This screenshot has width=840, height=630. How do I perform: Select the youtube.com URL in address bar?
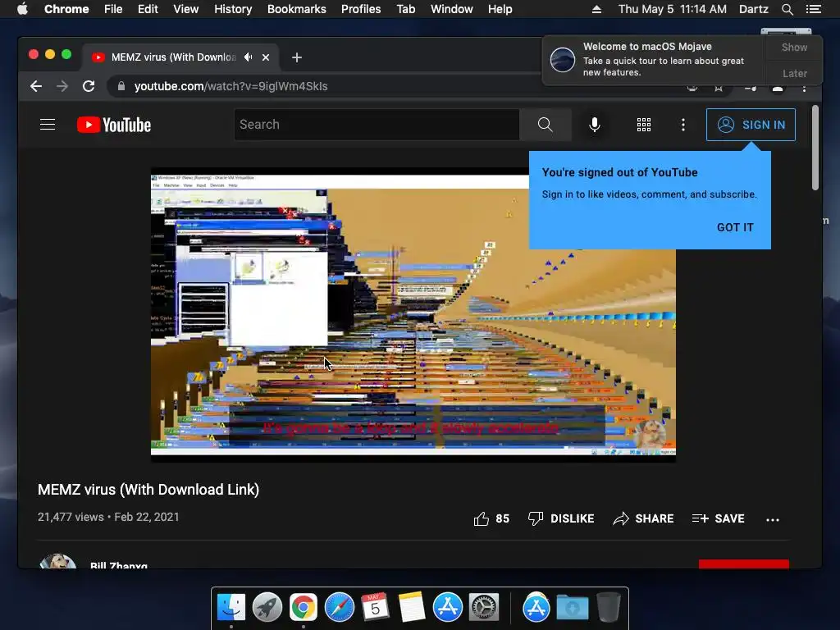[x=231, y=86]
